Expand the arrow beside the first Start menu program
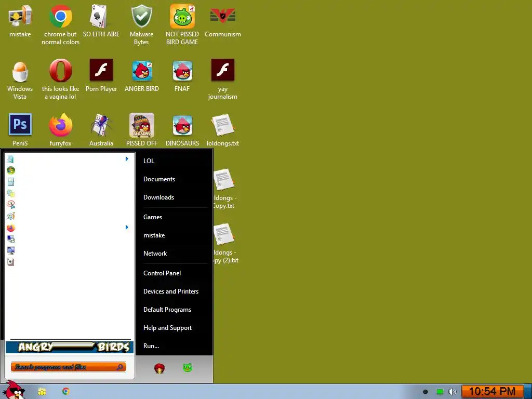 127,159
